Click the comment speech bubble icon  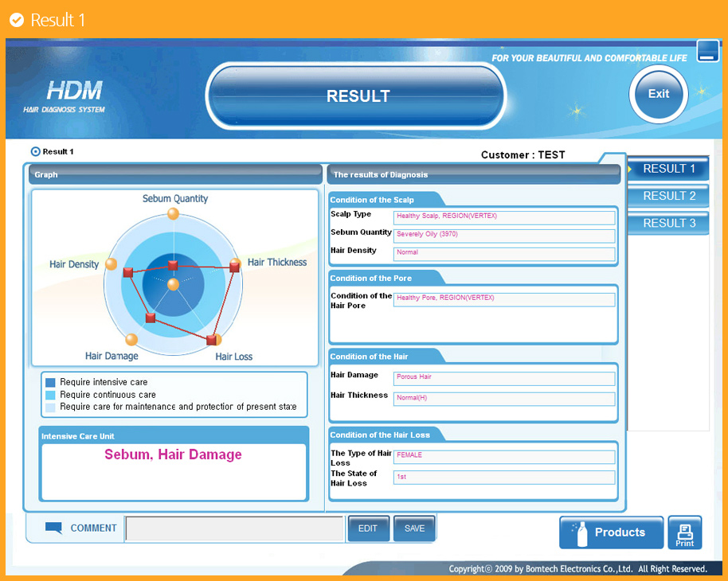(x=53, y=528)
